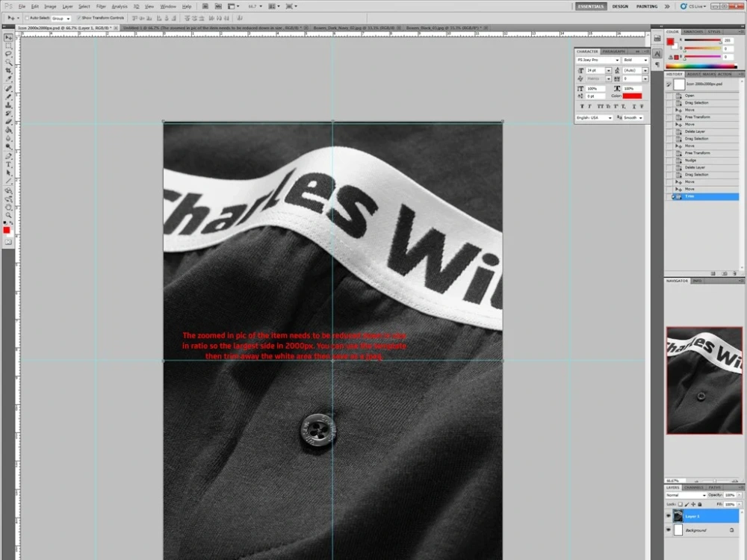Viewport: 747px width, 560px height.
Task: Toggle lock transparent pixels in Layers panel
Action: (x=681, y=504)
